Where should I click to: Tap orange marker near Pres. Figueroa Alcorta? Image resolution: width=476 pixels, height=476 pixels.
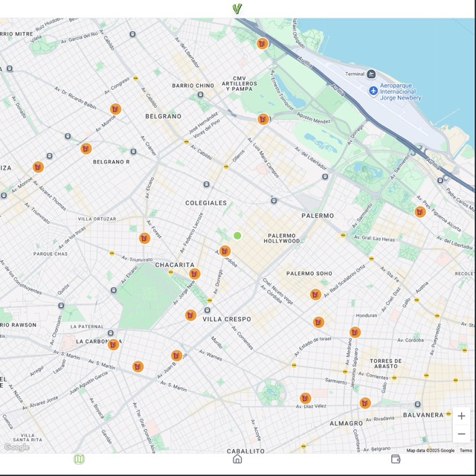(419, 212)
